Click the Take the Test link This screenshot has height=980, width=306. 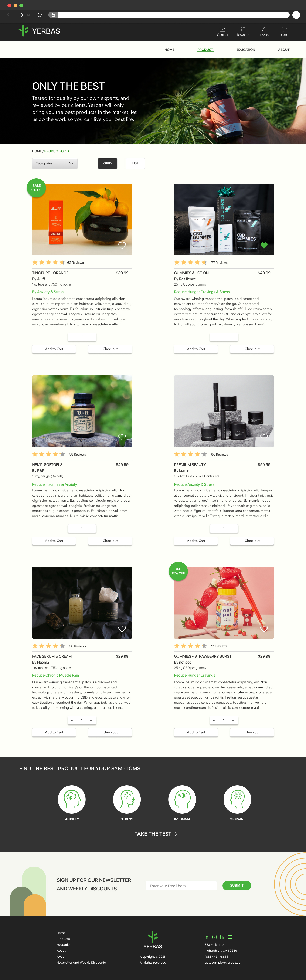156,834
